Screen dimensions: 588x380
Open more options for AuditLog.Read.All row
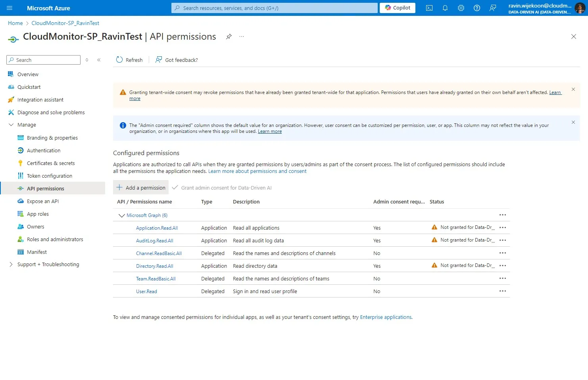(x=503, y=240)
